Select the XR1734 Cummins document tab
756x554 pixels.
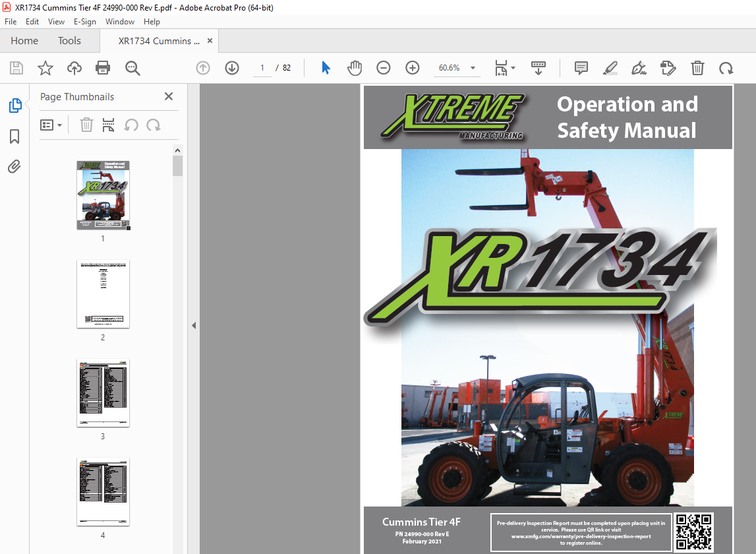[x=158, y=41]
